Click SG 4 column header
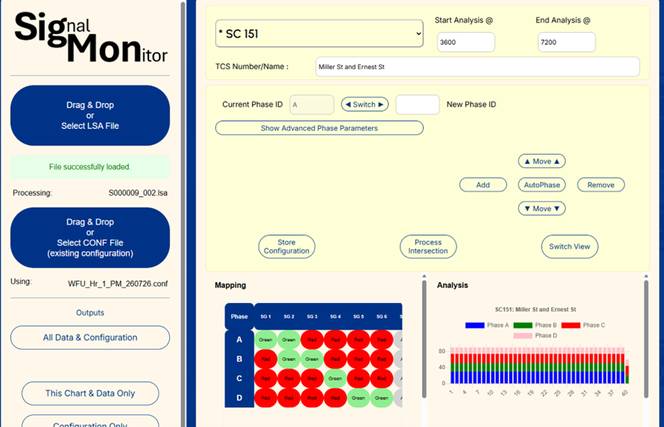The height and width of the screenshot is (427, 664). (335, 316)
